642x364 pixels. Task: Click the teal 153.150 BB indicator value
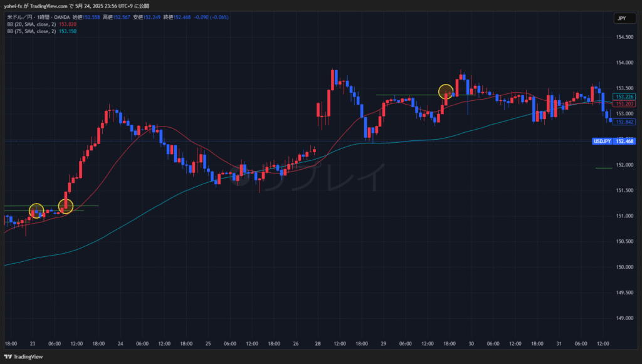67,31
